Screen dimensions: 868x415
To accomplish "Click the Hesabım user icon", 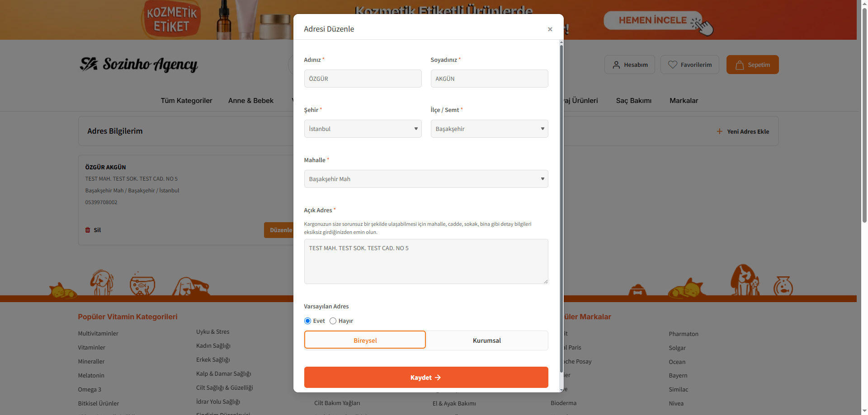I will tap(616, 65).
